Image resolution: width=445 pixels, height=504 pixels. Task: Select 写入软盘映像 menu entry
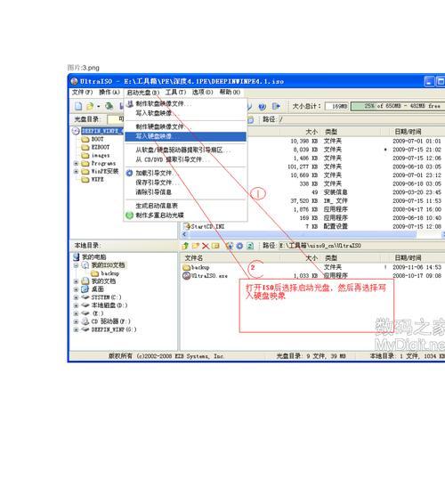[185, 113]
